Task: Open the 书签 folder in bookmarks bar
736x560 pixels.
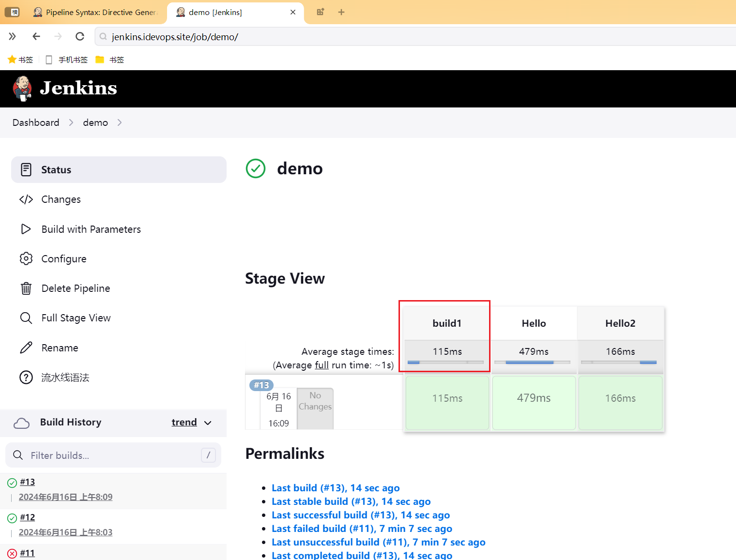Action: click(x=110, y=60)
